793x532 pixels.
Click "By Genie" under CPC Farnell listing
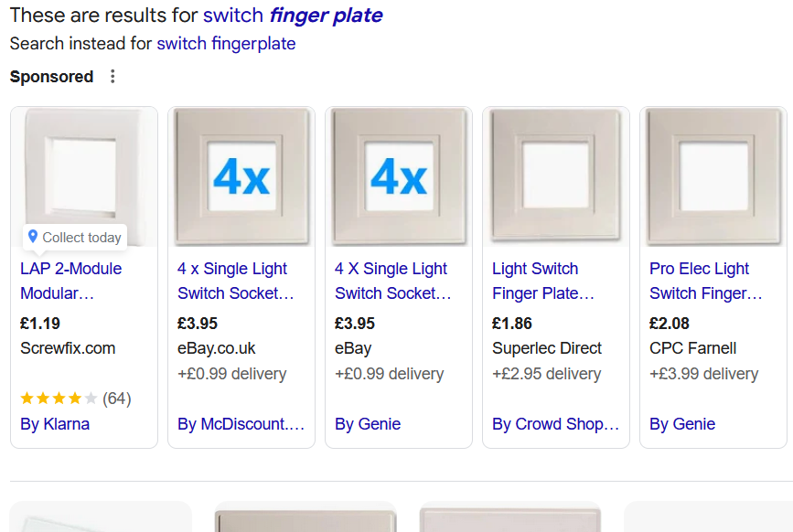point(682,424)
